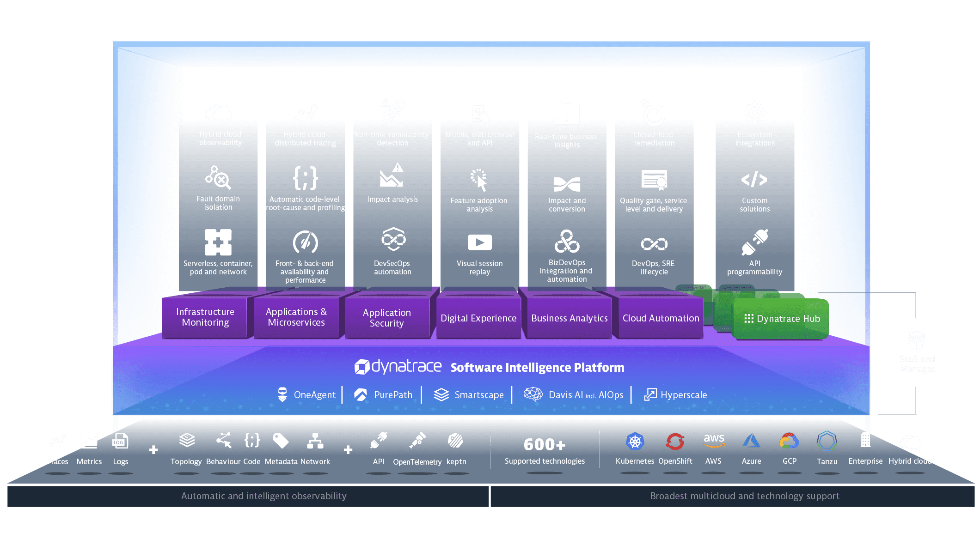Click the Hybrid cloud distributed tracing label
This screenshot has height=551, width=980.
pos(305,139)
